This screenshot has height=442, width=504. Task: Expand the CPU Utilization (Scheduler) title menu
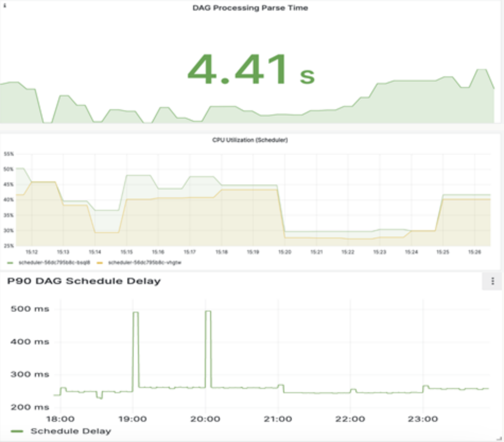pyautogui.click(x=249, y=140)
